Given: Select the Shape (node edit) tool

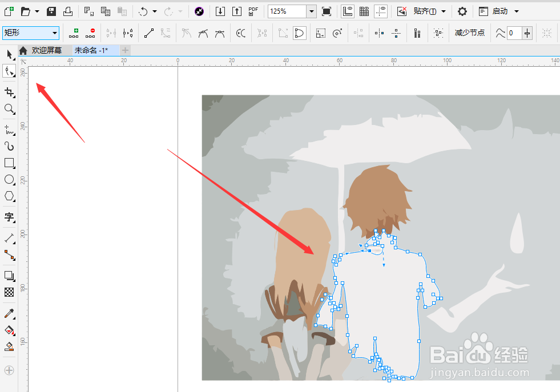Looking at the screenshot, I should pyautogui.click(x=9, y=71).
